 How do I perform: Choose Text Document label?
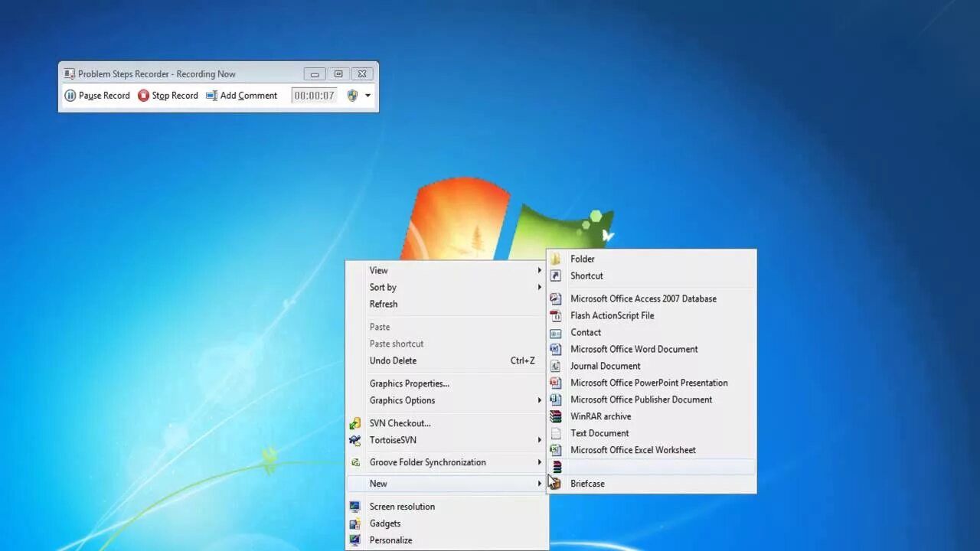599,433
